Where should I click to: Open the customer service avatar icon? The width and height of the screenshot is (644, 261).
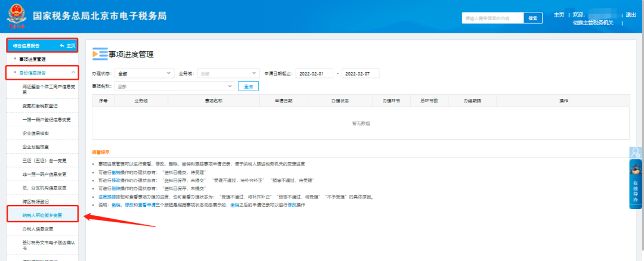(x=636, y=153)
